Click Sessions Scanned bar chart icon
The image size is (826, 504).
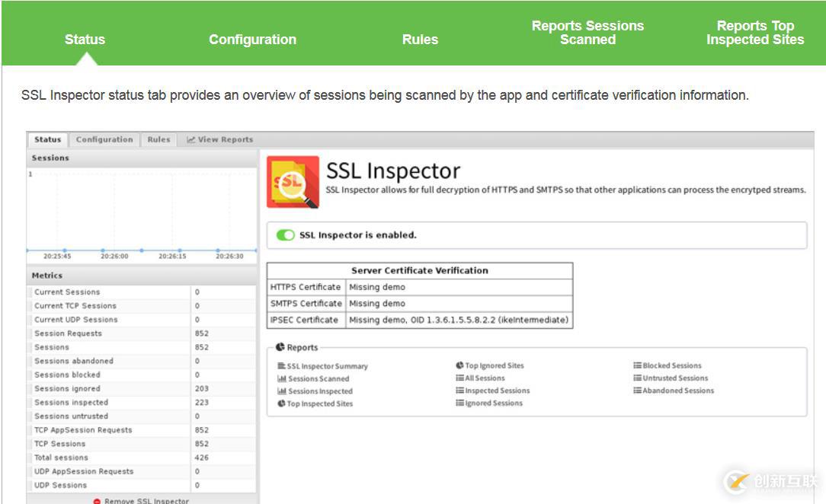[x=282, y=378]
